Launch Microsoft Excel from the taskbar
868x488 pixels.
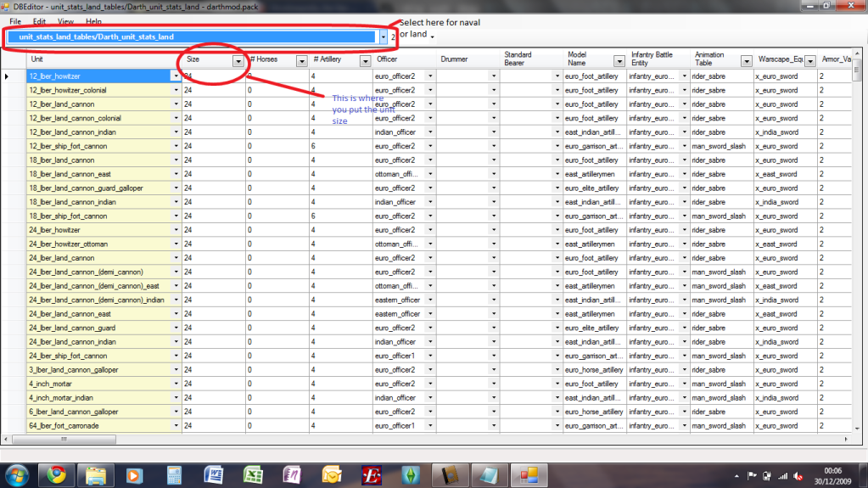(251, 473)
